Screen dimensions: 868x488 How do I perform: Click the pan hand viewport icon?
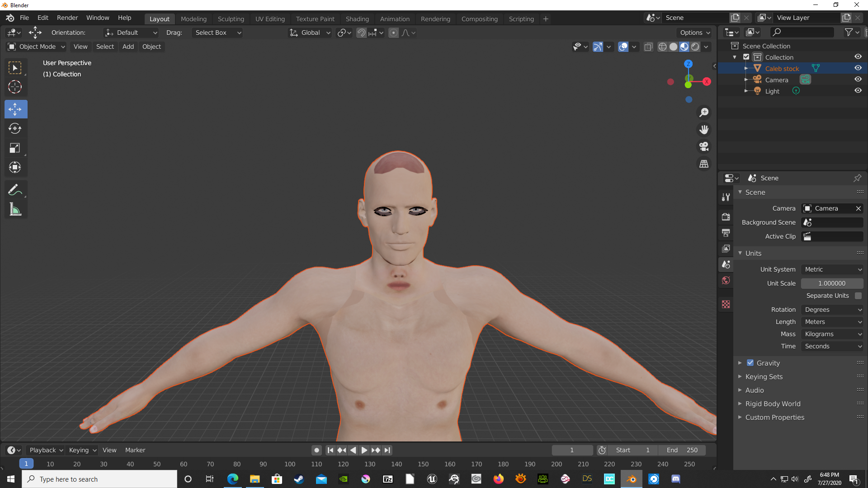704,130
